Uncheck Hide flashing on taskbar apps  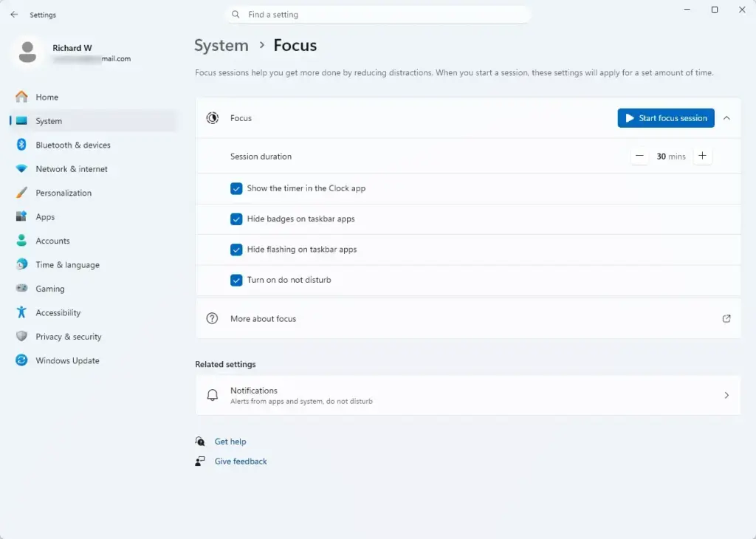[236, 250]
